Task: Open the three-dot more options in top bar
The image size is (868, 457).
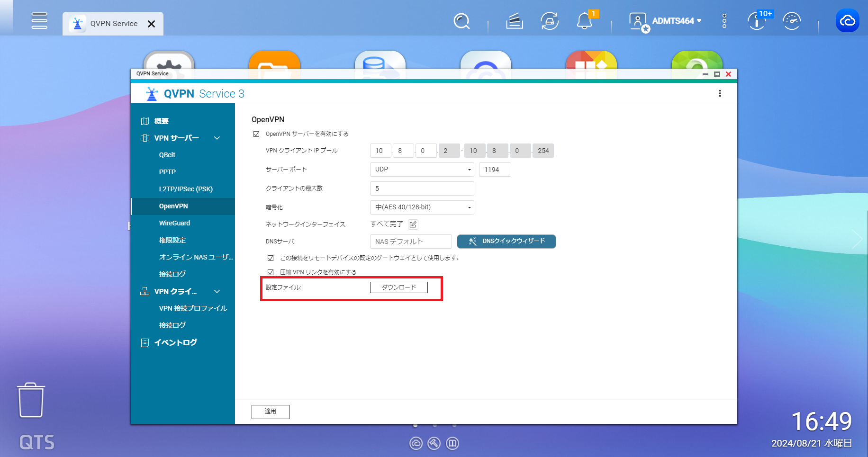Action: pos(724,21)
